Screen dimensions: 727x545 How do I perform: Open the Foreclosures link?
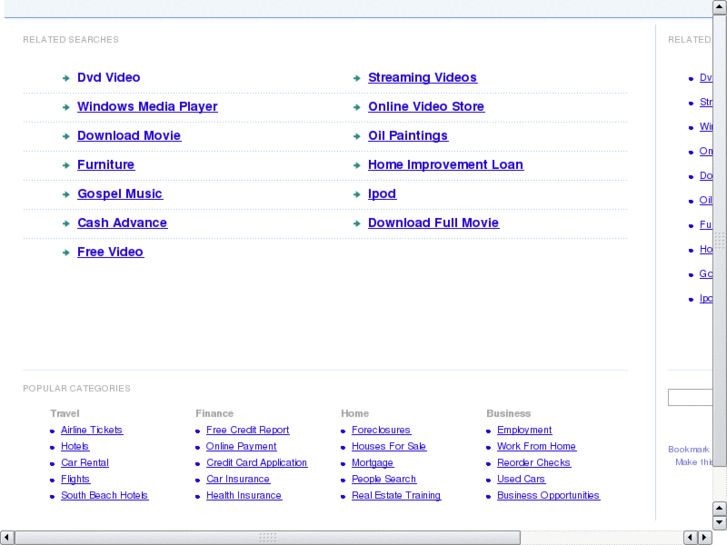pos(381,430)
